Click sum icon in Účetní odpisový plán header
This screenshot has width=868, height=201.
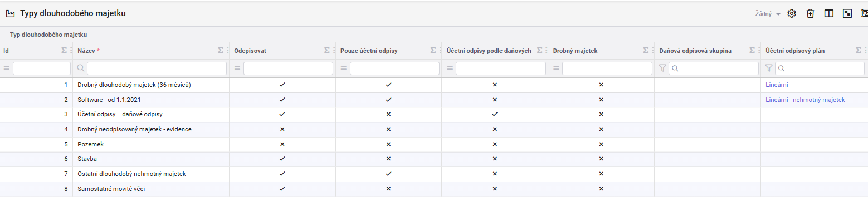[x=858, y=50]
